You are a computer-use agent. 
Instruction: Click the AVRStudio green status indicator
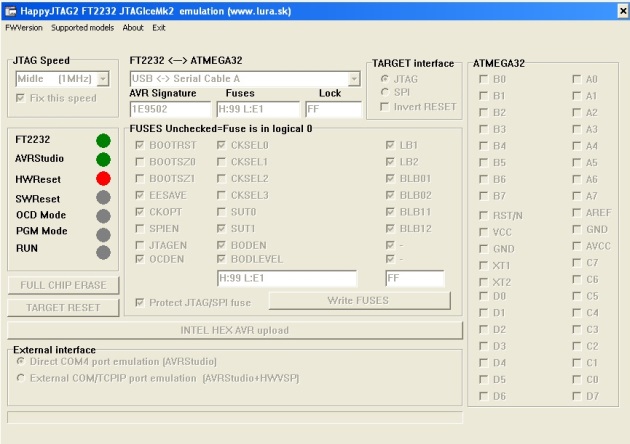103,160
